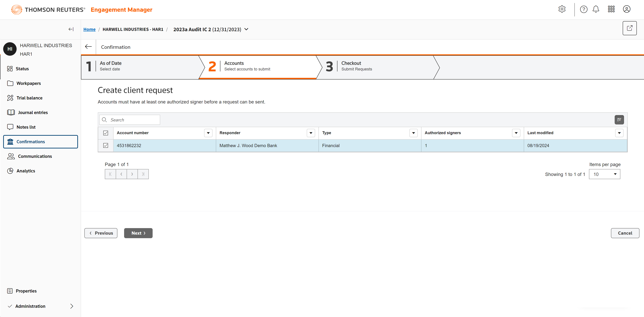
Task: Click the Home breadcrumb link
Action: click(89, 29)
